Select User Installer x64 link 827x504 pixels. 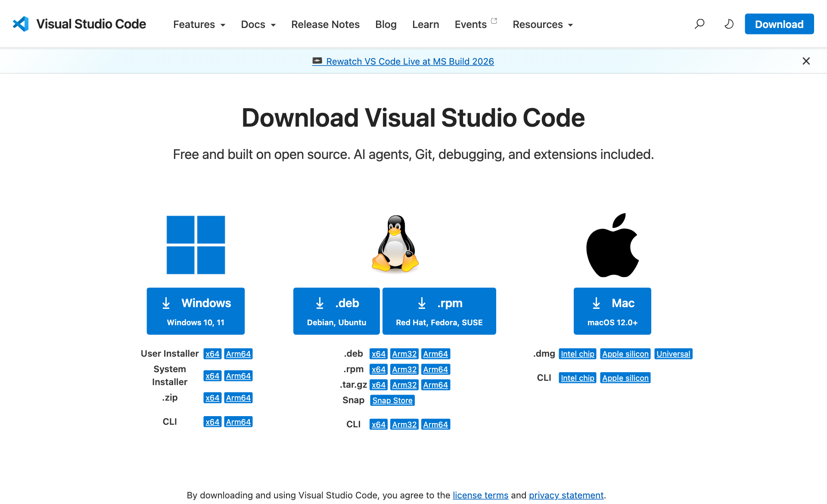click(x=212, y=354)
